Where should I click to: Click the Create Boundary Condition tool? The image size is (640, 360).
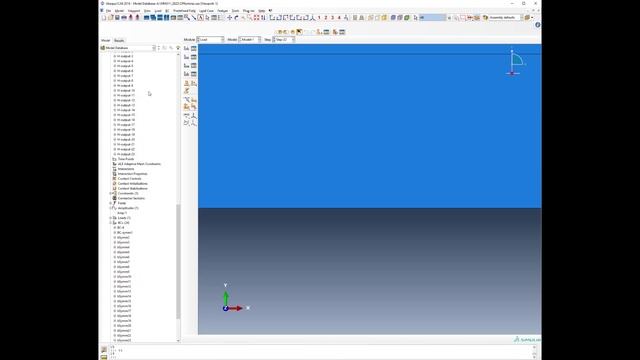(x=187, y=57)
